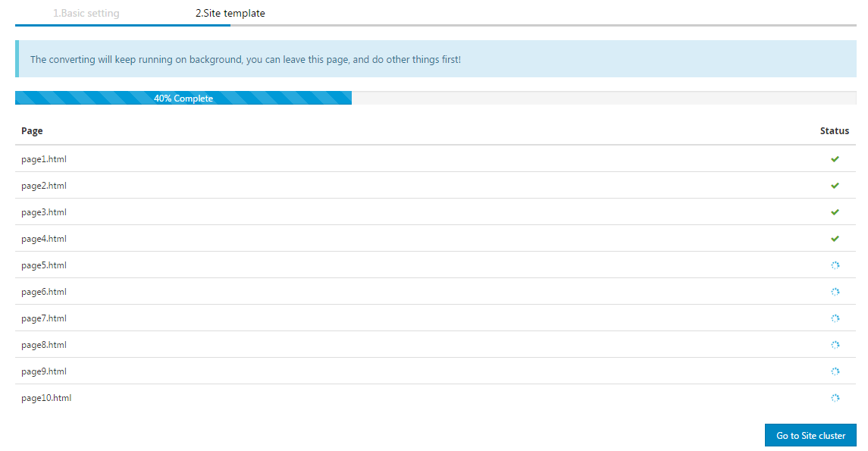Image resolution: width=868 pixels, height=451 pixels.
Task: Click the loading spinner for page9.html
Action: (x=835, y=371)
